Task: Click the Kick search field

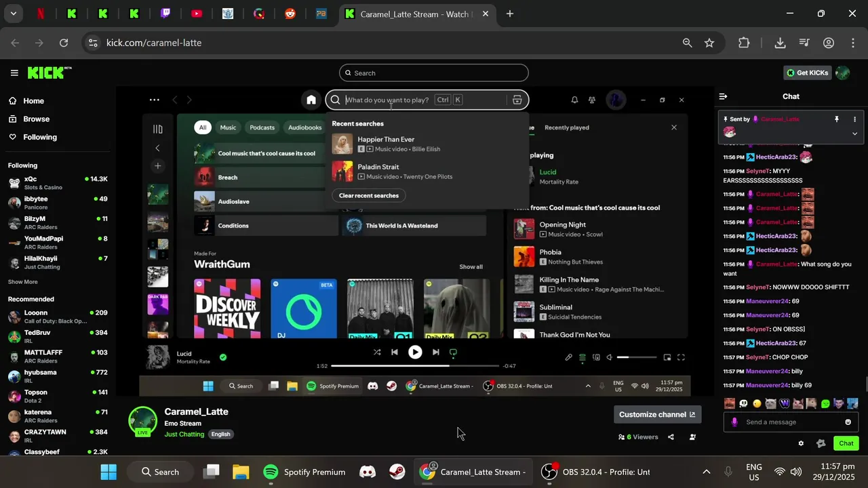Action: [434, 73]
